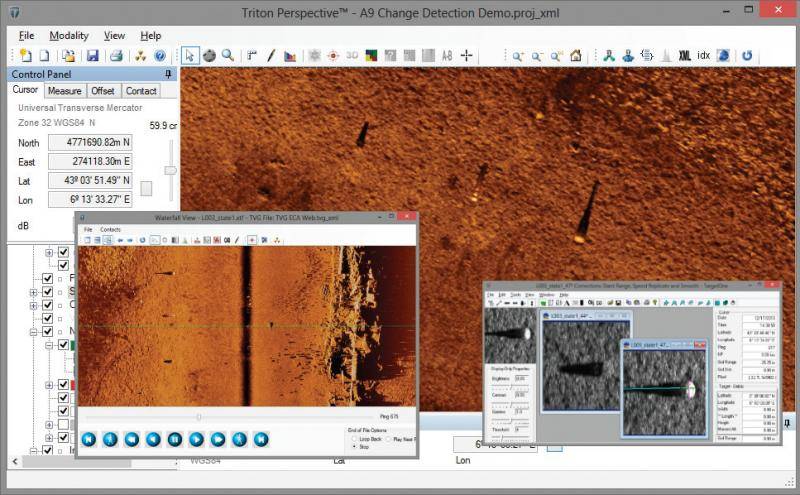
Task: Select the magnifying glass zoom tool
Action: (x=228, y=55)
